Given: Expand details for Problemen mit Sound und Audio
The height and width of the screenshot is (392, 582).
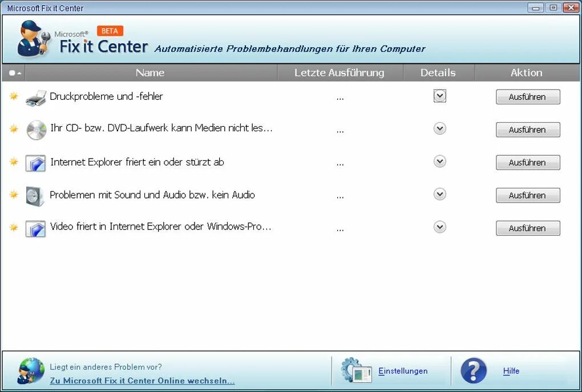Looking at the screenshot, I should click(440, 194).
